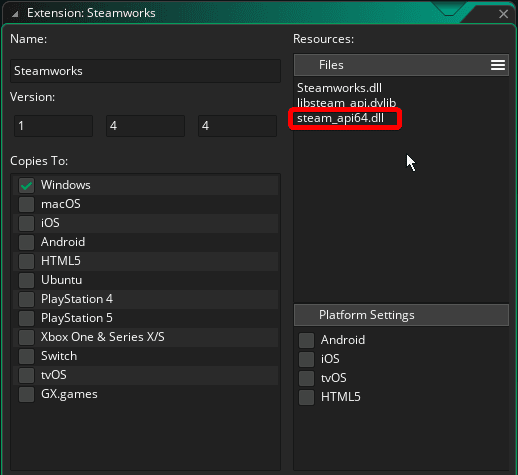The height and width of the screenshot is (475, 518).
Task: Select Steamworks.dll in the files list
Action: tap(339, 88)
